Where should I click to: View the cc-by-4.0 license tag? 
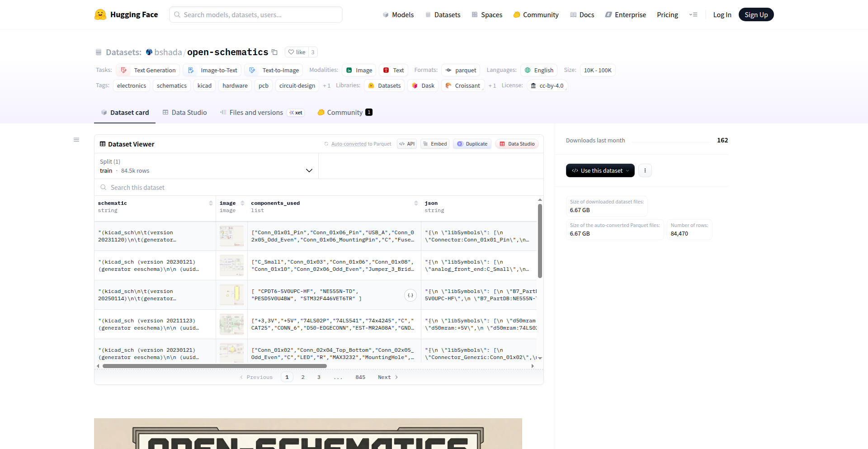click(x=547, y=85)
